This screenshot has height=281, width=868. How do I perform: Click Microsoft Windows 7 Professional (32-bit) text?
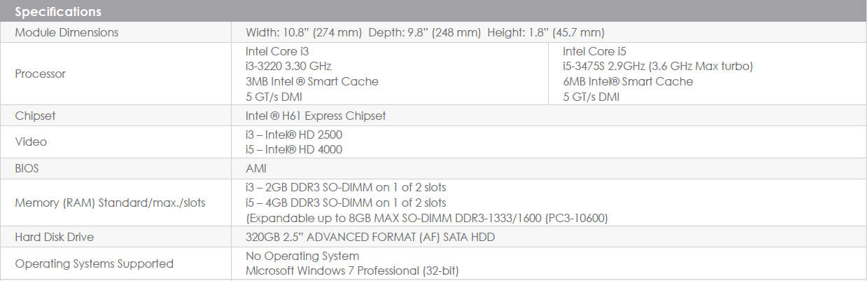(352, 271)
